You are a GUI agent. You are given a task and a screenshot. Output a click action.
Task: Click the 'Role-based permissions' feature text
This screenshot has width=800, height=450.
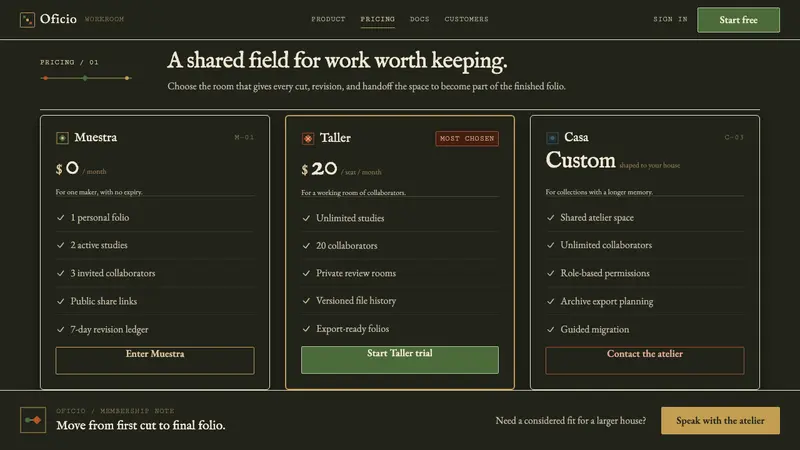pos(605,273)
